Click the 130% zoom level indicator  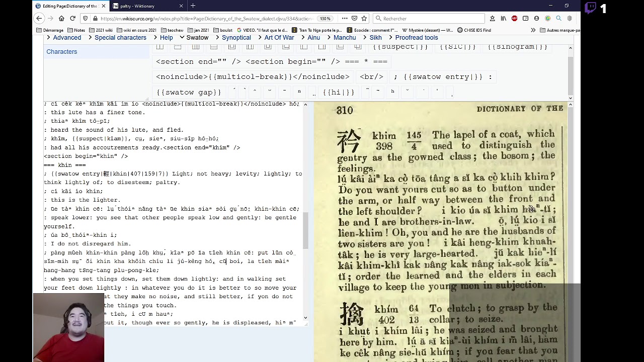(x=326, y=19)
